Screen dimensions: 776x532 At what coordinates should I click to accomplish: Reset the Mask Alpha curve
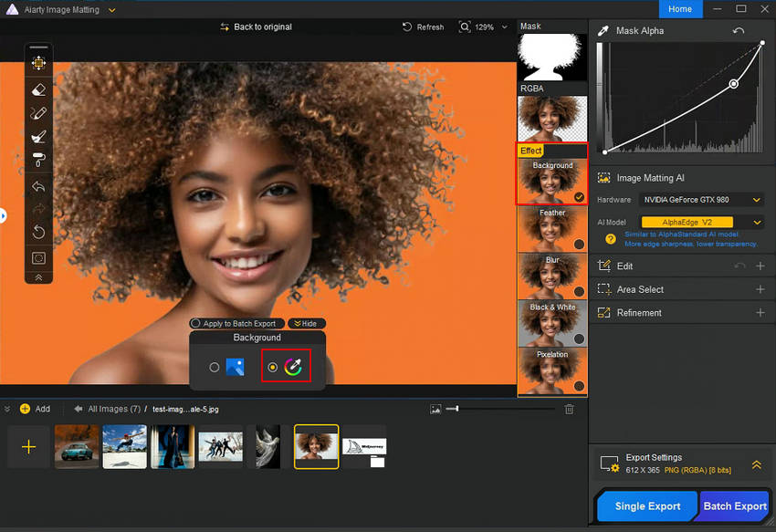pyautogui.click(x=739, y=31)
